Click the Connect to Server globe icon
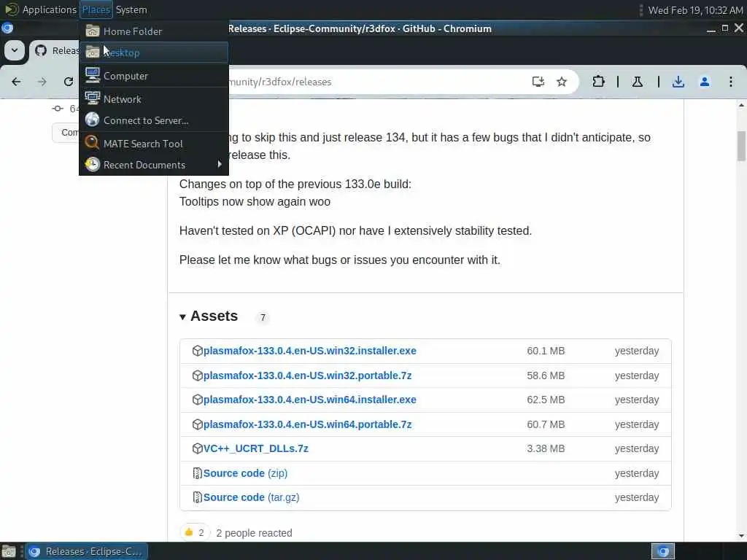 (x=93, y=120)
